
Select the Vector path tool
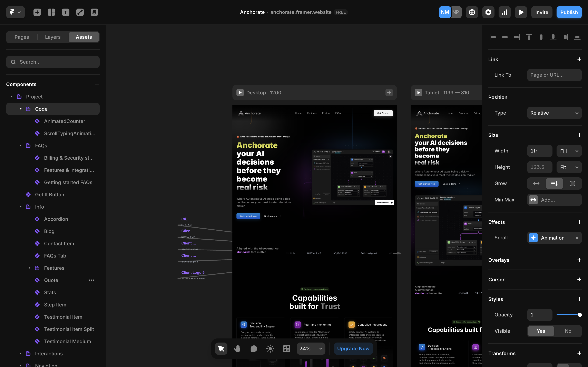80,12
